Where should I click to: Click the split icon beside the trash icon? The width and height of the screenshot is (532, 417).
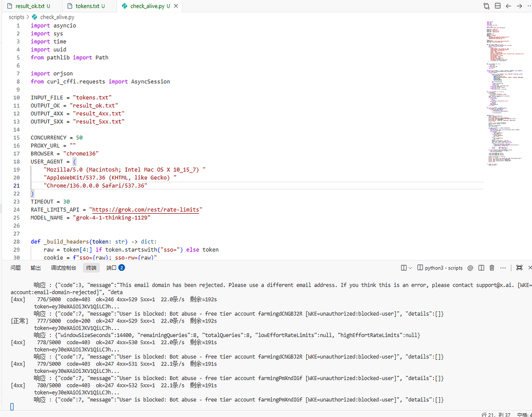(481, 268)
